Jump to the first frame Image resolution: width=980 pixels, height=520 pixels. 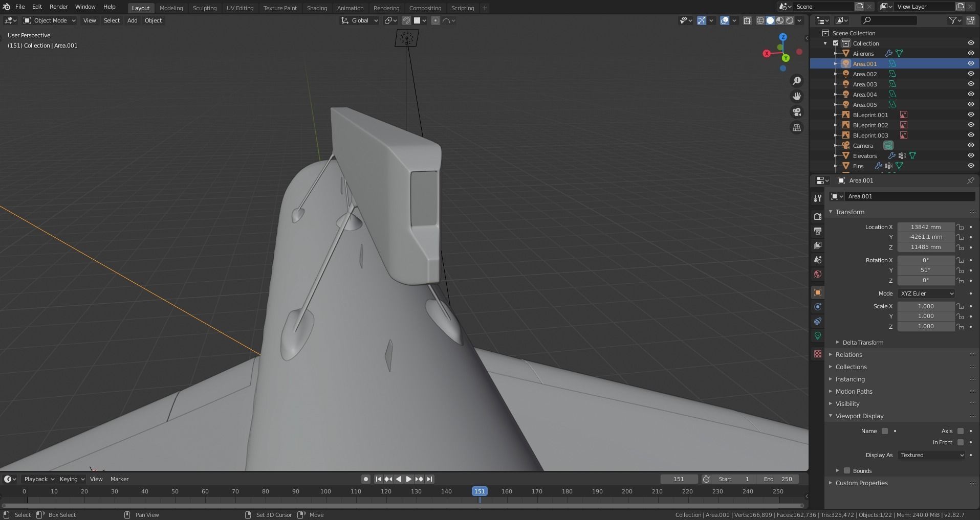point(378,479)
